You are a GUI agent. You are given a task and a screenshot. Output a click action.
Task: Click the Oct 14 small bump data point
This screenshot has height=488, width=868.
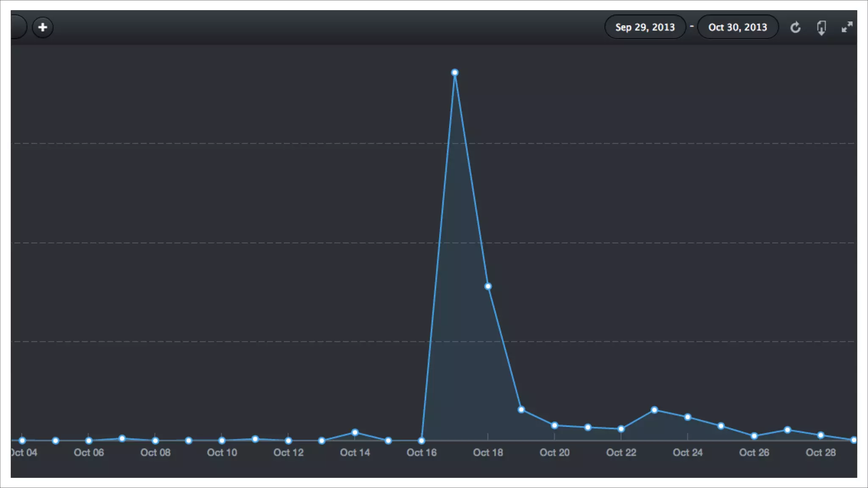click(355, 433)
